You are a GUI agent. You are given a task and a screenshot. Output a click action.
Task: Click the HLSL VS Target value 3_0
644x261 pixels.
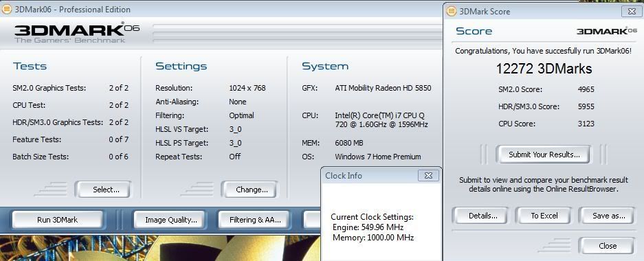(235, 129)
